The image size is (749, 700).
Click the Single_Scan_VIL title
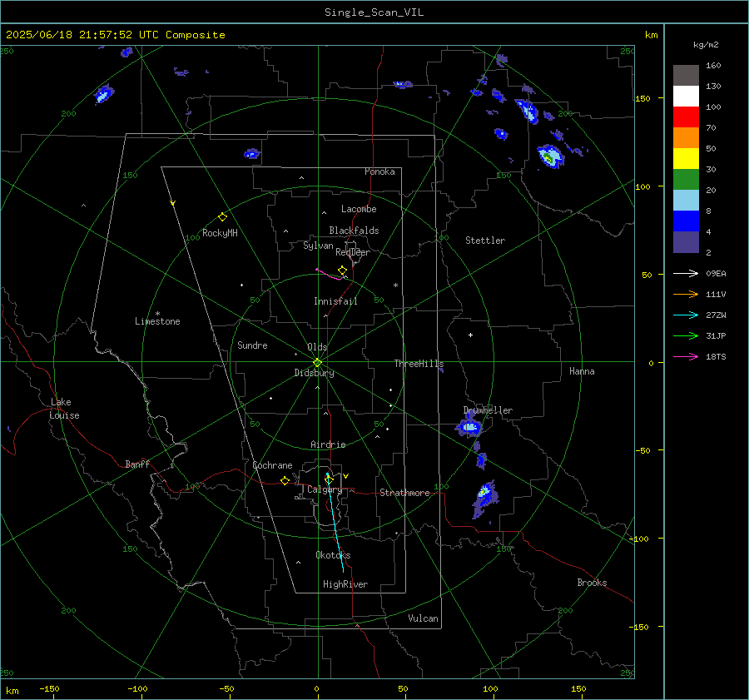click(374, 12)
